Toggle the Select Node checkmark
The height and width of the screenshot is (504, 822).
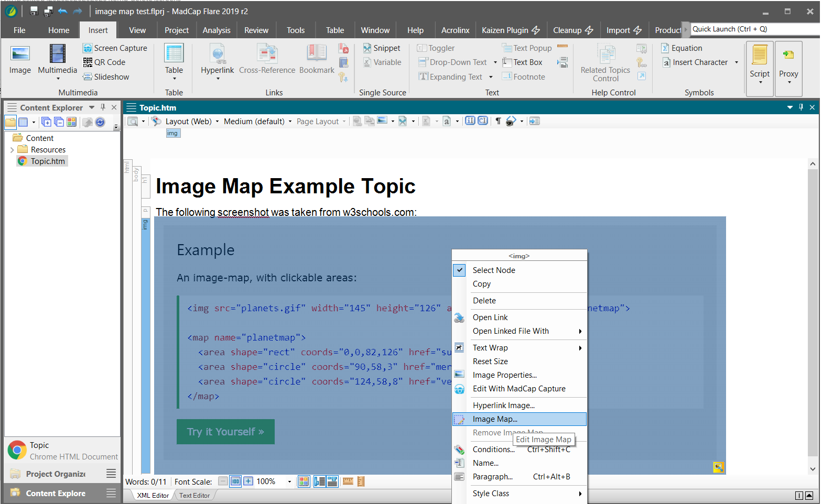pos(459,270)
